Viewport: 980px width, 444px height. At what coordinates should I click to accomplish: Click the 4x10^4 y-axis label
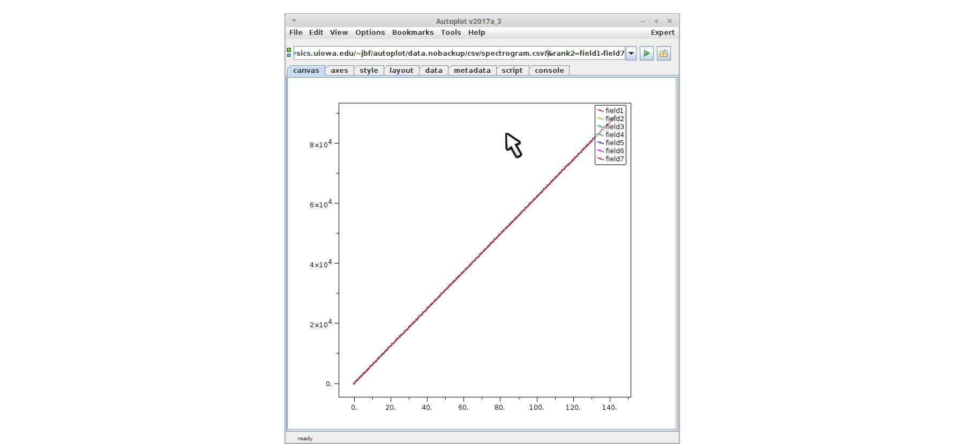point(320,264)
